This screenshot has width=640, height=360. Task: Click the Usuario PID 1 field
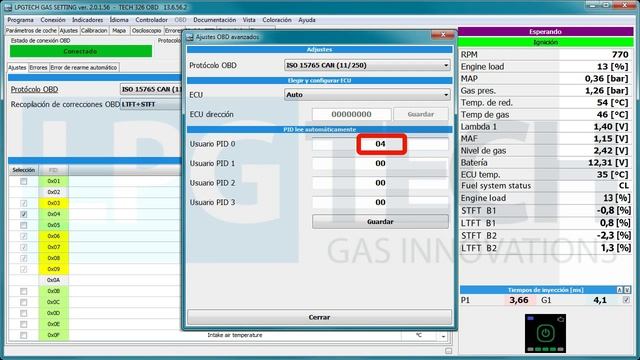click(x=380, y=163)
